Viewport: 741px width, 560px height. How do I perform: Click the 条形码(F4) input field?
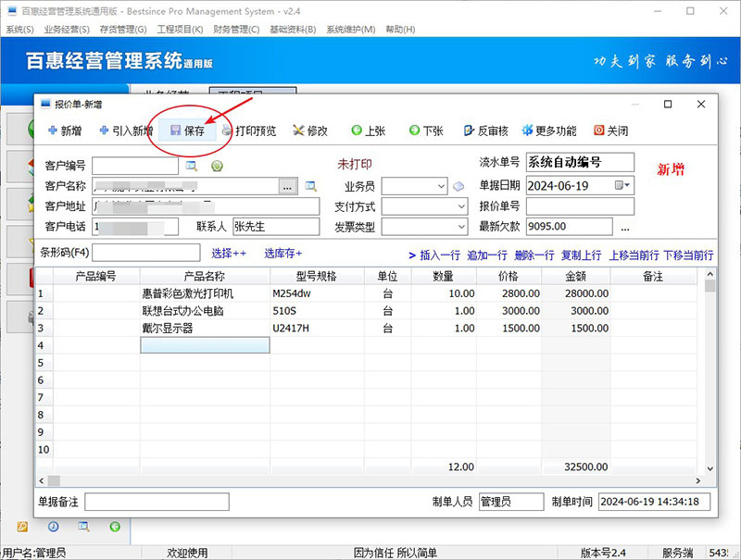[x=146, y=253]
